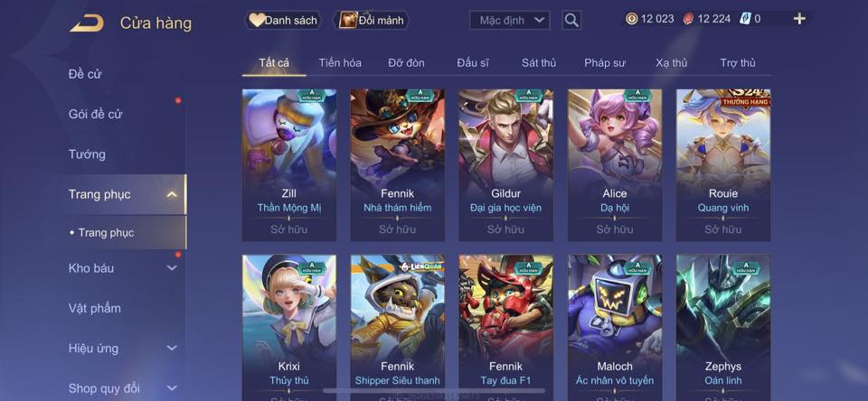Screen dimensions: 868x401
Task: Open the Đổi mảnh chest button
Action: [372, 21]
